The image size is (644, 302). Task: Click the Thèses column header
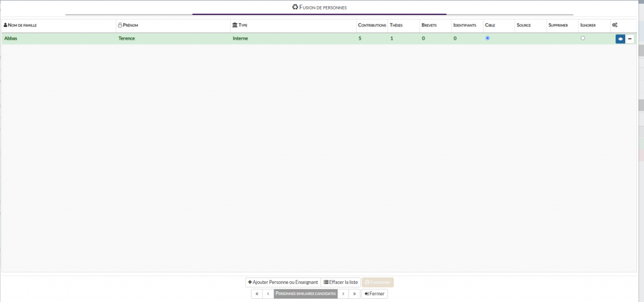[396, 25]
